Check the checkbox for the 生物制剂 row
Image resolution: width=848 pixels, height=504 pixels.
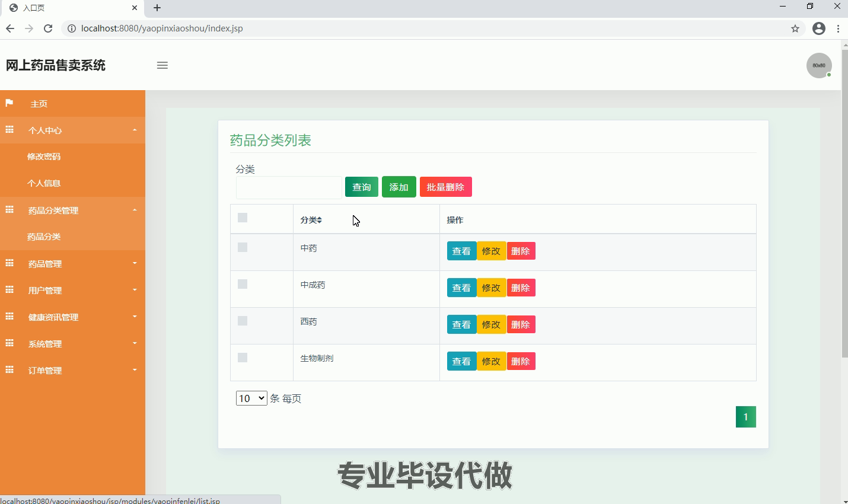click(243, 358)
